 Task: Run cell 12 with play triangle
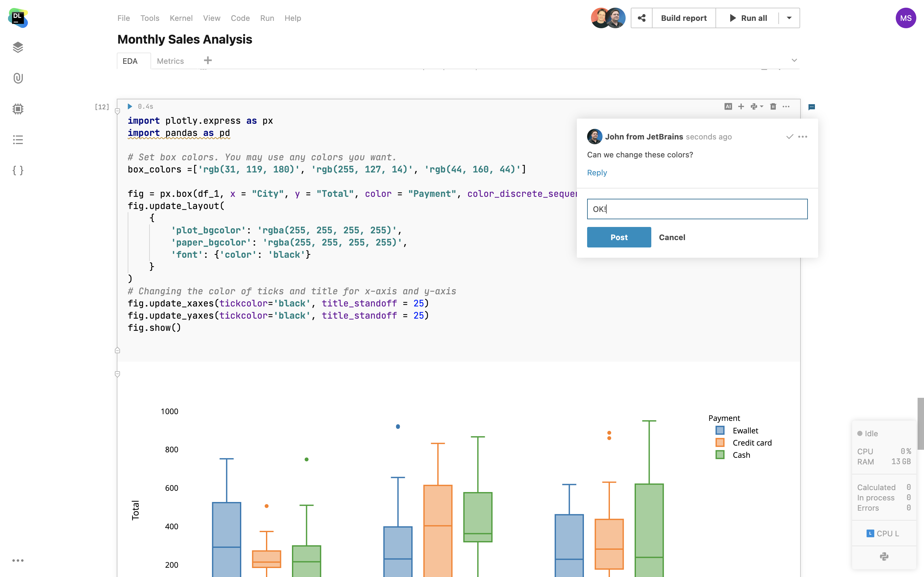(x=130, y=106)
